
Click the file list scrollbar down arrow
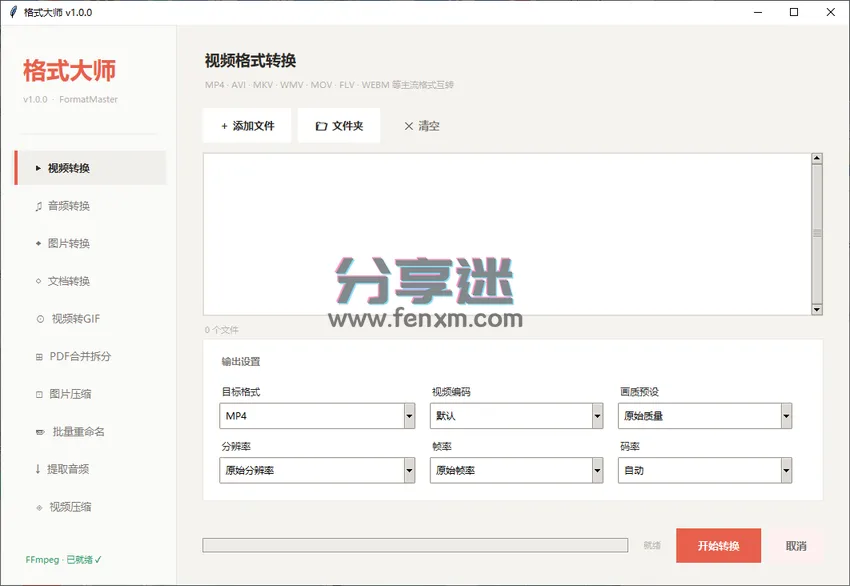[817, 310]
